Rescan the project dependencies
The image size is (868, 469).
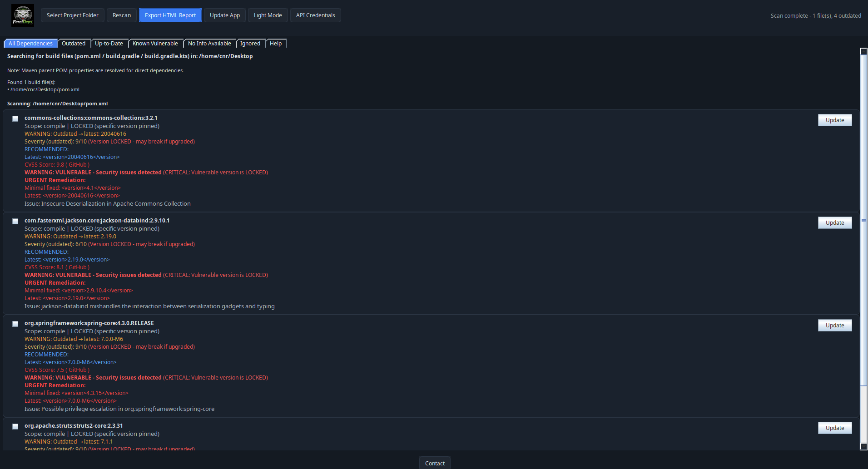(x=122, y=15)
